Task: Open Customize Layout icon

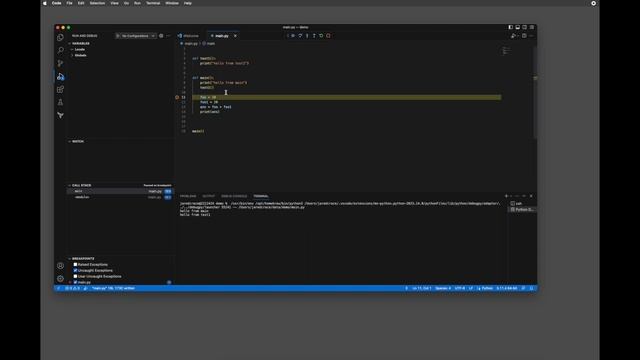Action: 531,27
